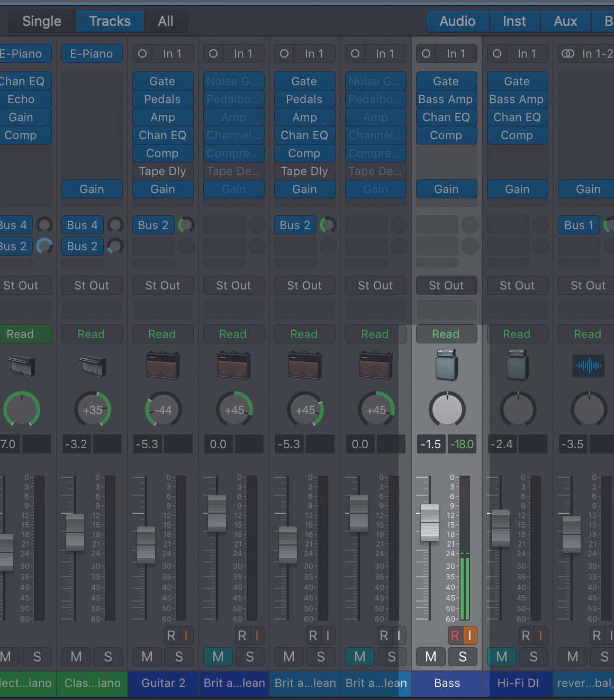Viewport: 614px width, 700px height.
Task: Open the Bass Amp plugin on Bass
Action: click(x=446, y=99)
